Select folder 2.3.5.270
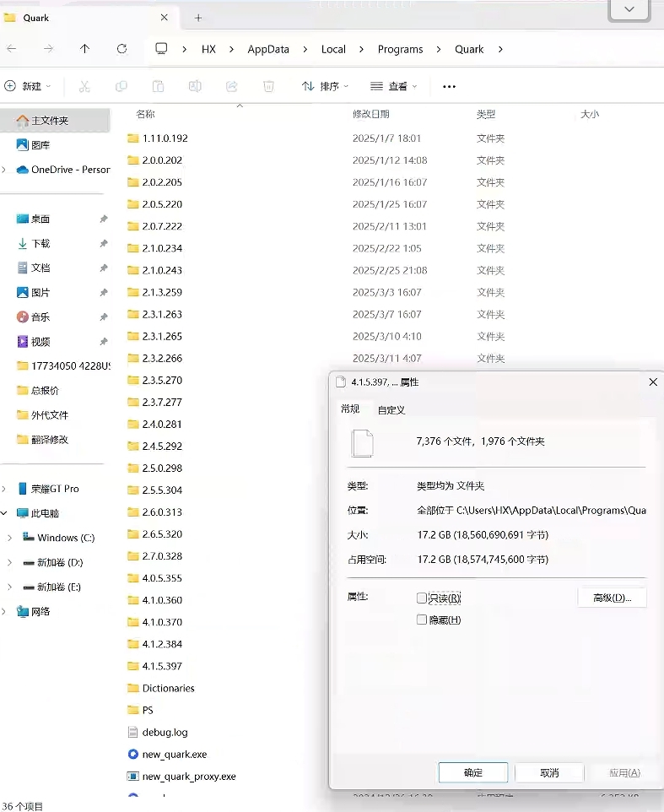 [x=154, y=380]
